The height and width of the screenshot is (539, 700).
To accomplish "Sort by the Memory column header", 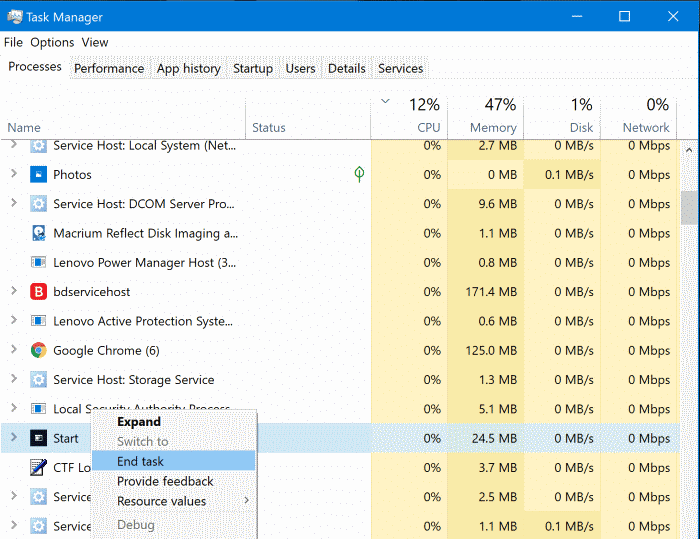I will pos(486,117).
